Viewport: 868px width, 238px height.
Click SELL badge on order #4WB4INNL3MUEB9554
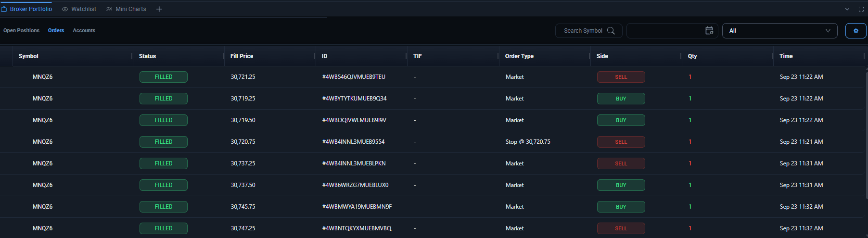click(x=621, y=142)
